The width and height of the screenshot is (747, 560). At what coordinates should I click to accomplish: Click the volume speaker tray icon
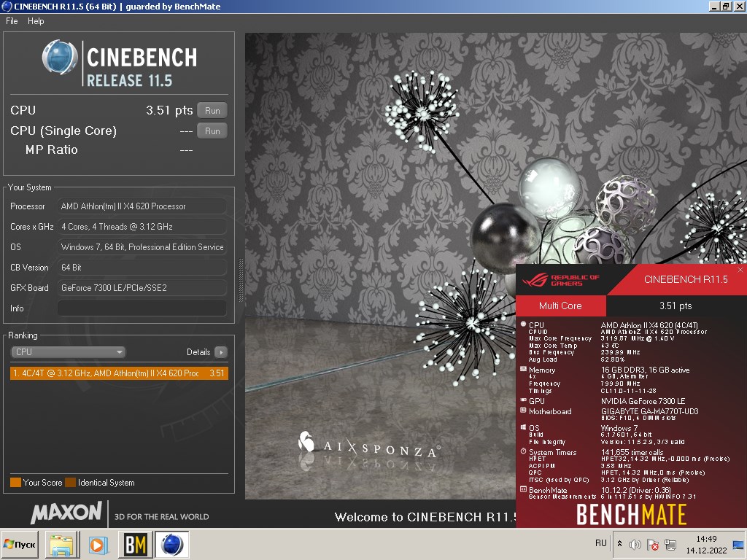pos(635,545)
